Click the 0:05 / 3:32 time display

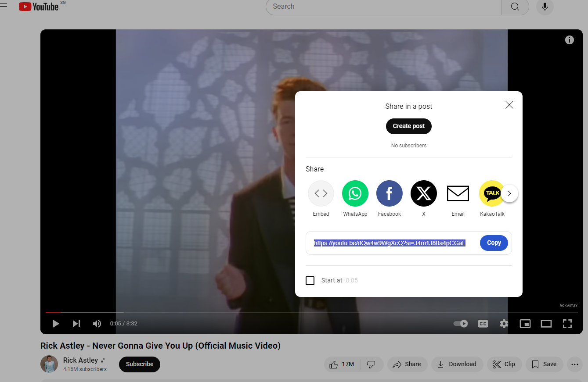point(124,324)
